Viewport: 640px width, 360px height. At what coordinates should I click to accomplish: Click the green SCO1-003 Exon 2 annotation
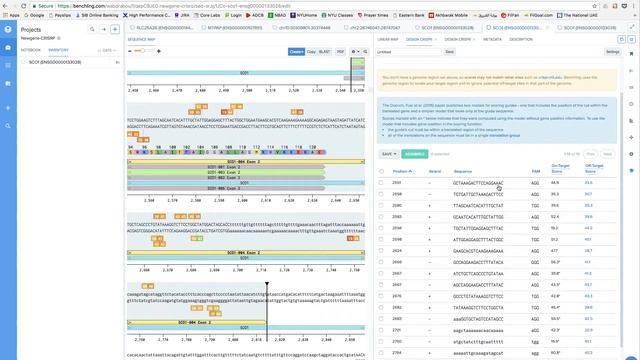point(226,173)
